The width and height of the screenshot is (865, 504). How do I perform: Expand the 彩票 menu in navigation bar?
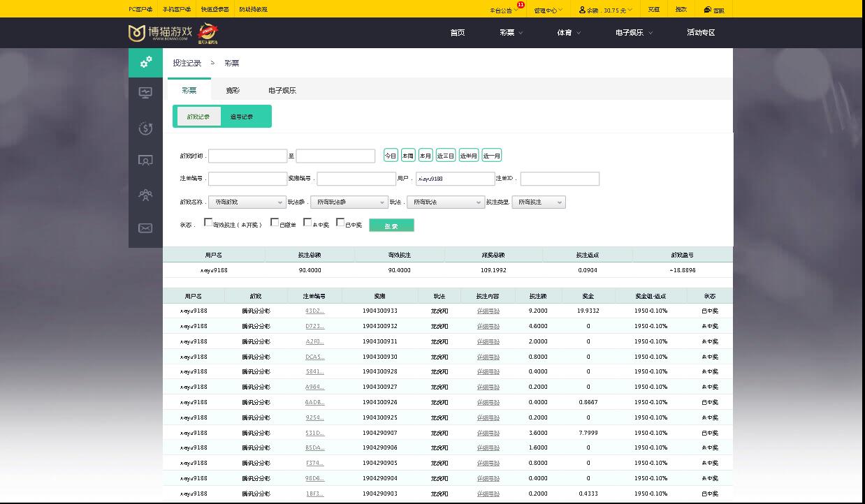[511, 33]
